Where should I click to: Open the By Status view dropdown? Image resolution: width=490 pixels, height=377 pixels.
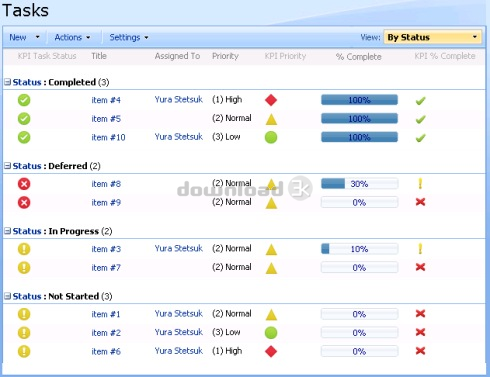(433, 37)
